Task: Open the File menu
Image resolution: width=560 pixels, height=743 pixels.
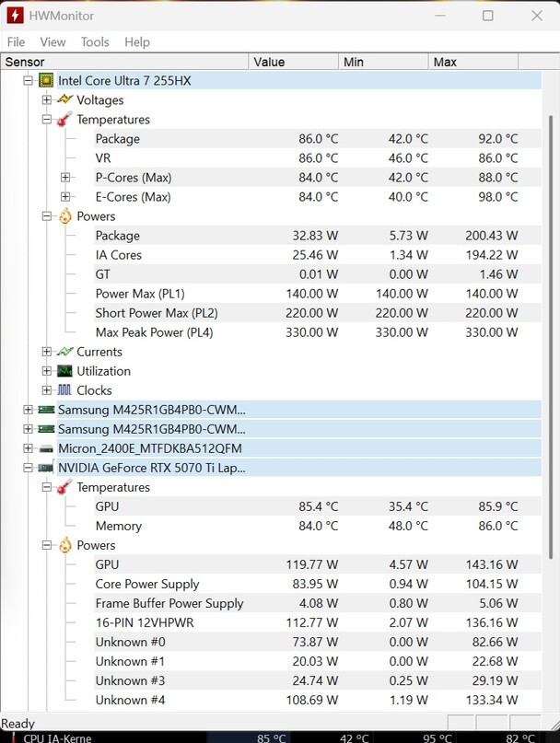Action: 16,42
